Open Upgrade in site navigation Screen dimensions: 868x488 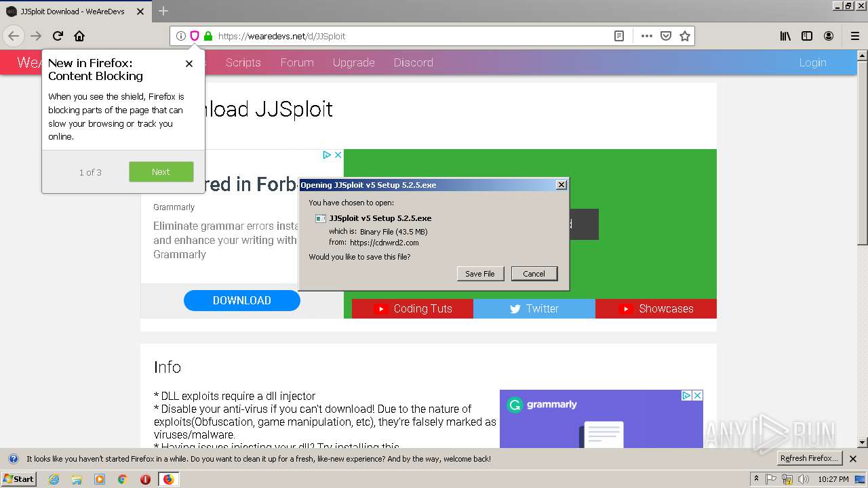coord(353,62)
